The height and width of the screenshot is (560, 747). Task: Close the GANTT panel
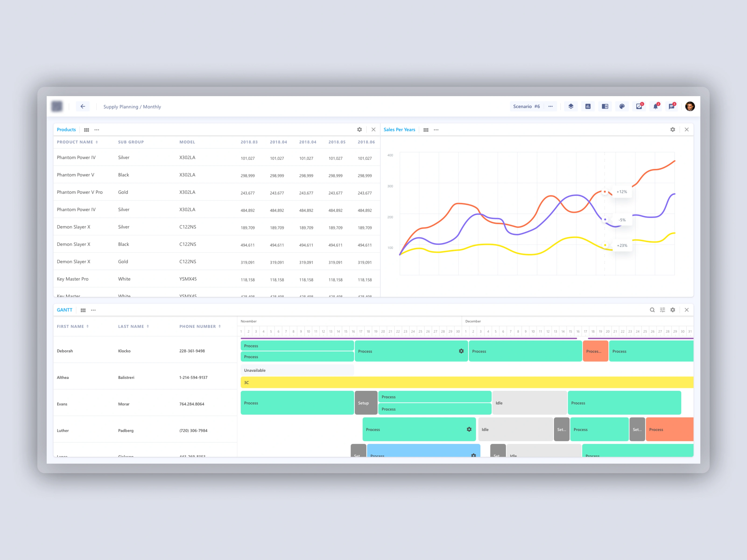click(687, 310)
